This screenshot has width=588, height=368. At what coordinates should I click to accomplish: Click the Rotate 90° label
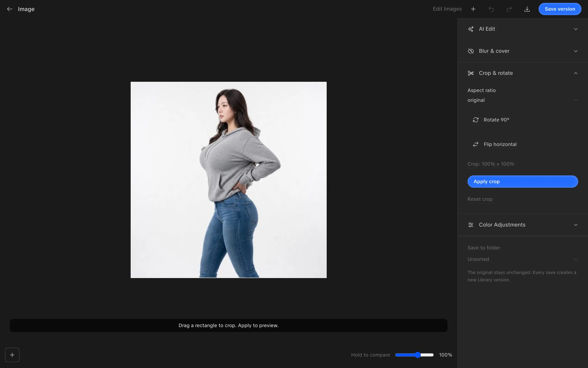click(496, 120)
